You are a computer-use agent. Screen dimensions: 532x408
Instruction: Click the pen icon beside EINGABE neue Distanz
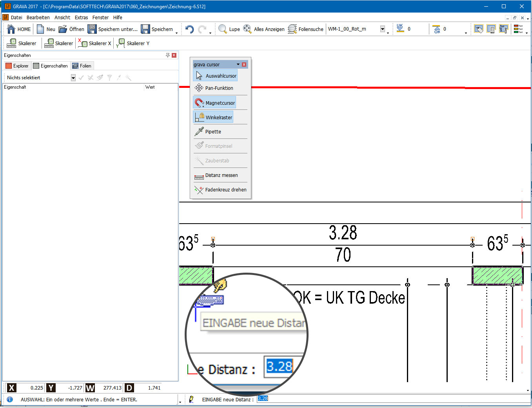(191, 399)
